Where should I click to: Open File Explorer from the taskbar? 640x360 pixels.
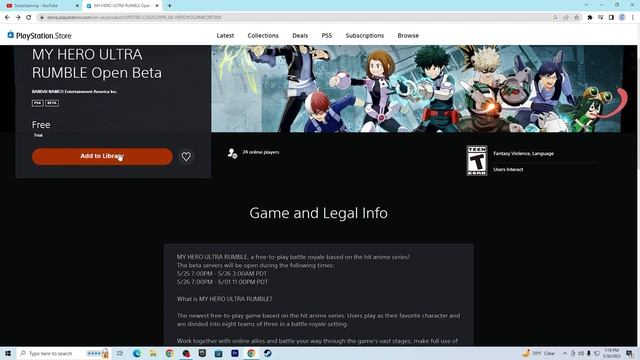point(153,353)
